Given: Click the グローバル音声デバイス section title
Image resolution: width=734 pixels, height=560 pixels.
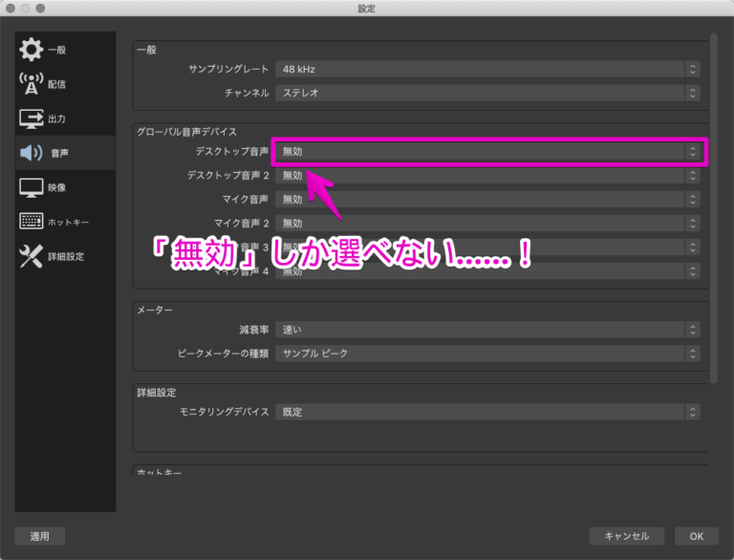Looking at the screenshot, I should tap(186, 132).
